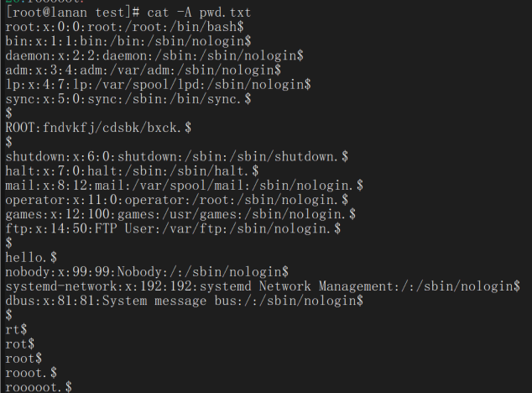Click the '[root@lanan test]#' shell prompt
Viewport: 532px width, 393px height.
point(73,13)
